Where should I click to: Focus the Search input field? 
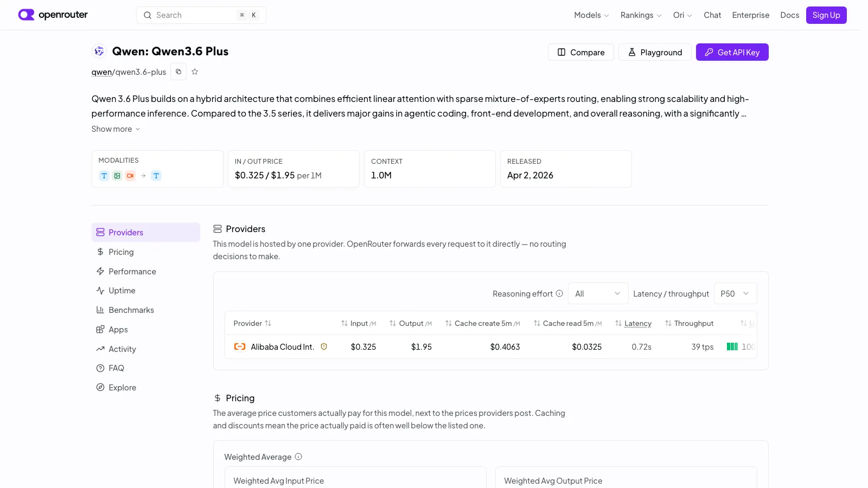[201, 15]
